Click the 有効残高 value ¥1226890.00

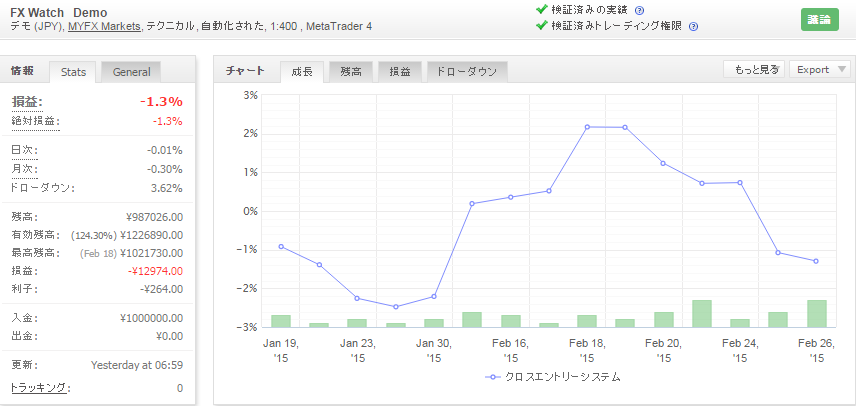(152, 235)
